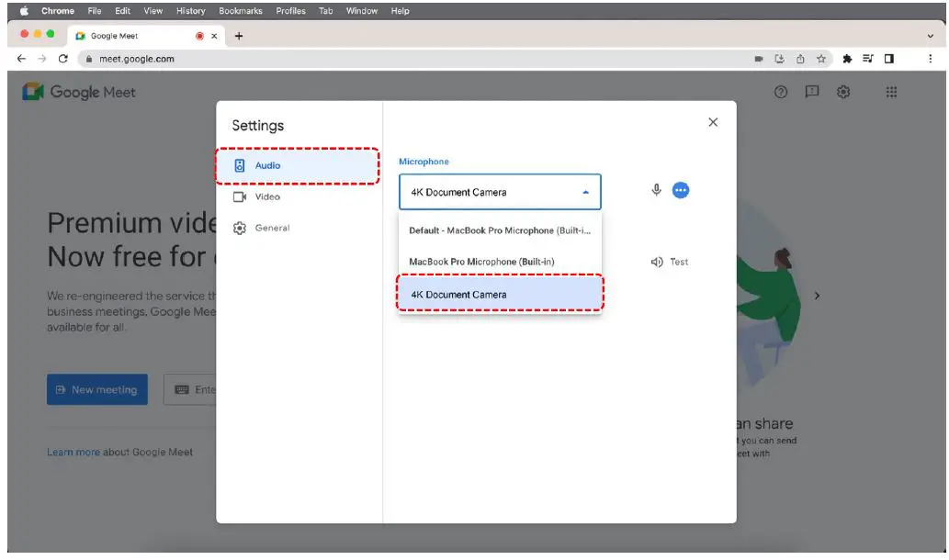Toggle the Chrome side panel icon

tap(889, 59)
